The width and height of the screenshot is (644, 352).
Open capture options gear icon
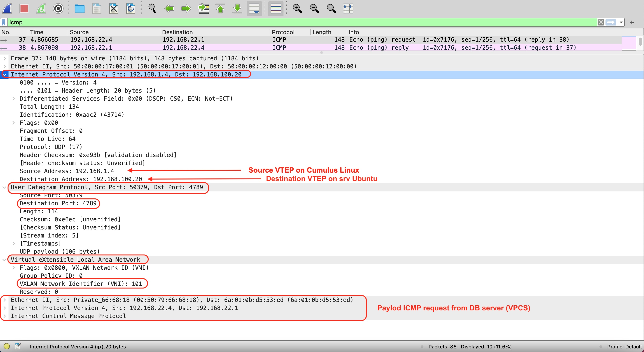coord(58,9)
